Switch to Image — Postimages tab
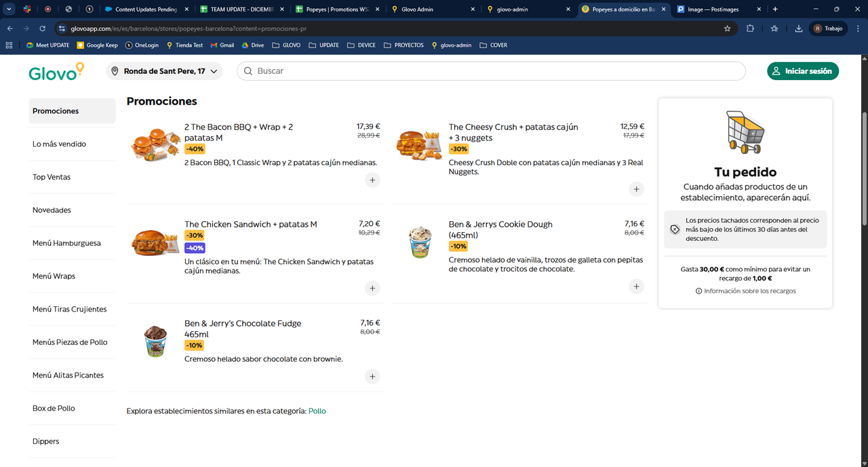This screenshot has width=868, height=467. coord(717,10)
